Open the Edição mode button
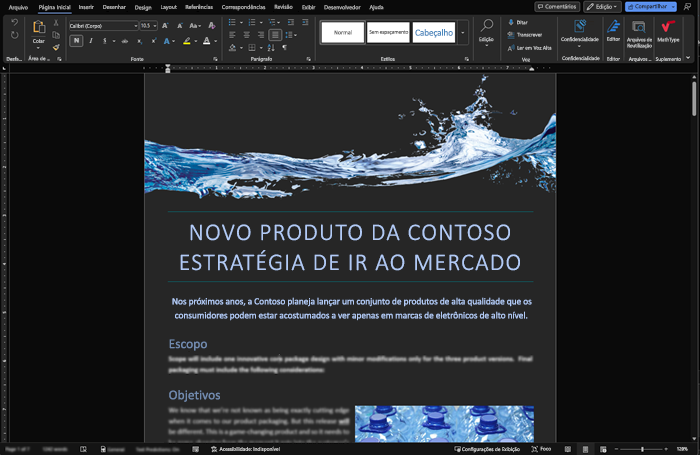This screenshot has height=455, width=700. (602, 7)
